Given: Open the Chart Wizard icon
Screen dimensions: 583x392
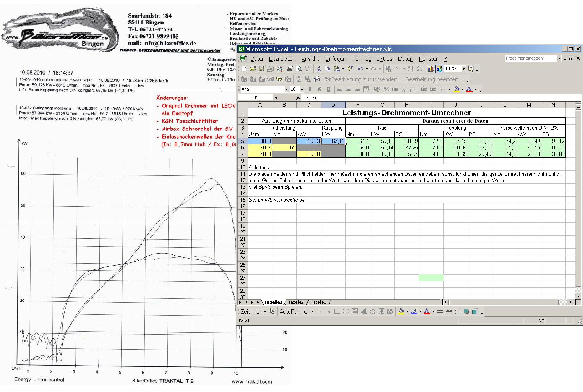Looking at the screenshot, I should click(431, 69).
